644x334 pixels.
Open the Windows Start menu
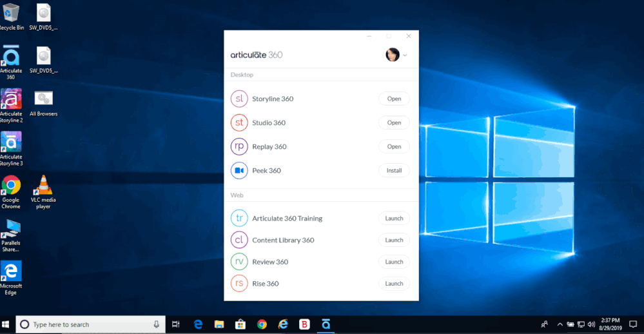[x=7, y=324]
